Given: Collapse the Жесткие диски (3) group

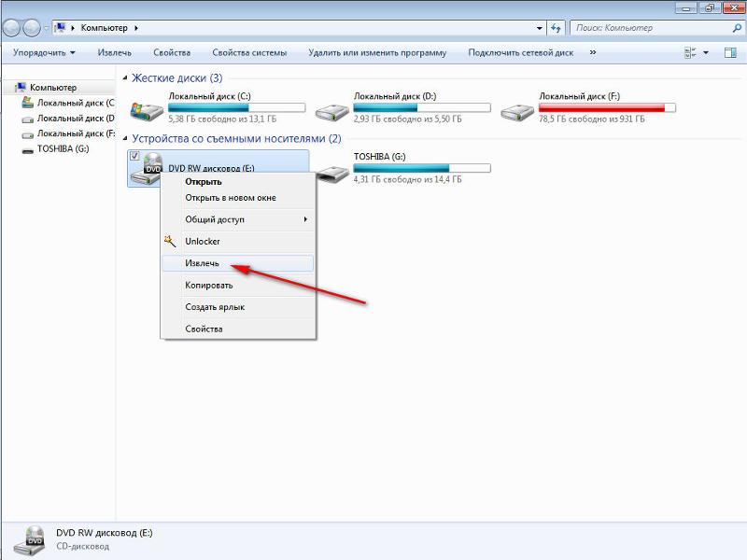Looking at the screenshot, I should pyautogui.click(x=125, y=78).
